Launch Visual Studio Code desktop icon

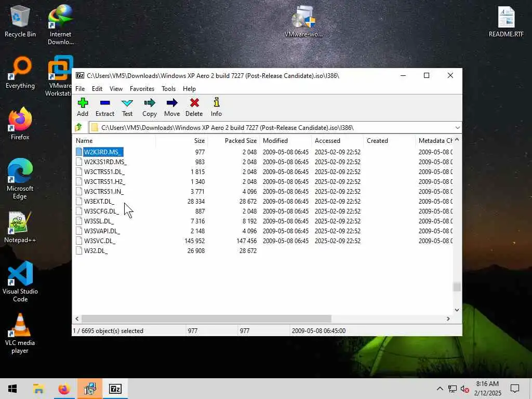pyautogui.click(x=20, y=282)
